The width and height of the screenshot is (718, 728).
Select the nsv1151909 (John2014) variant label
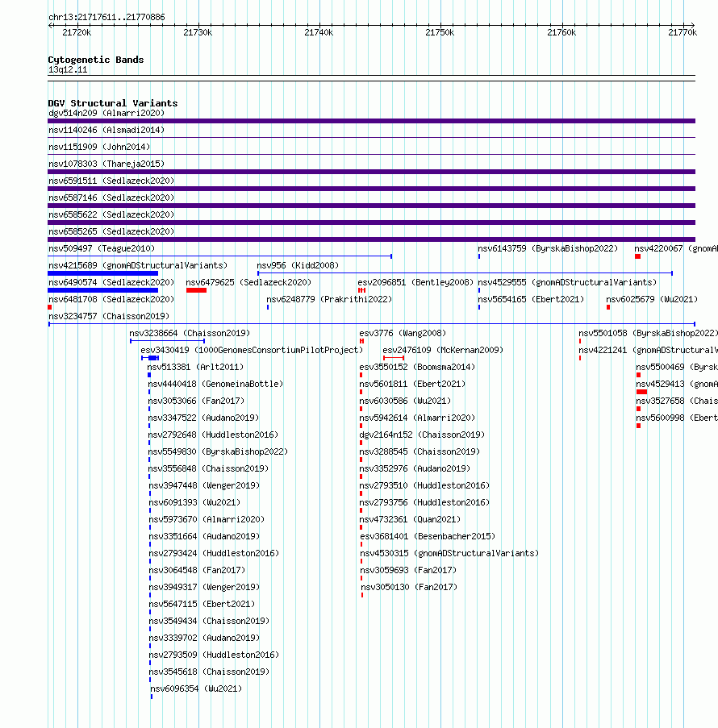point(99,148)
